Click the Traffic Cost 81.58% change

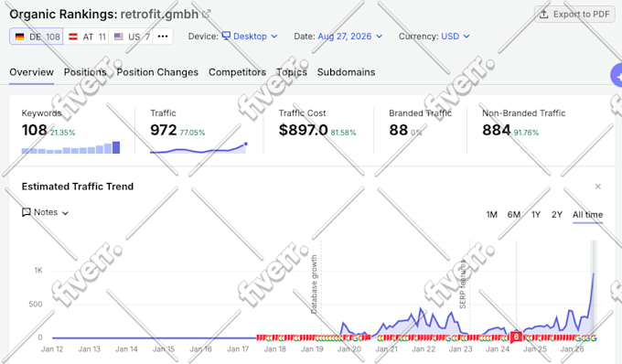344,133
